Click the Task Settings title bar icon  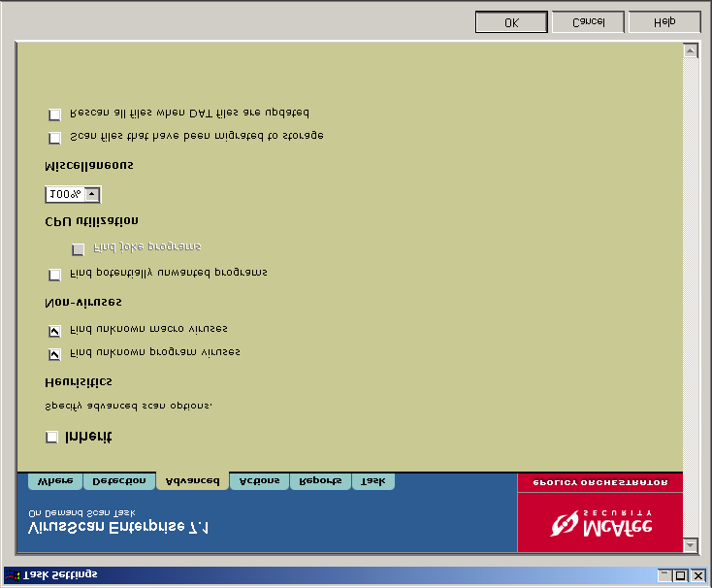click(x=13, y=575)
